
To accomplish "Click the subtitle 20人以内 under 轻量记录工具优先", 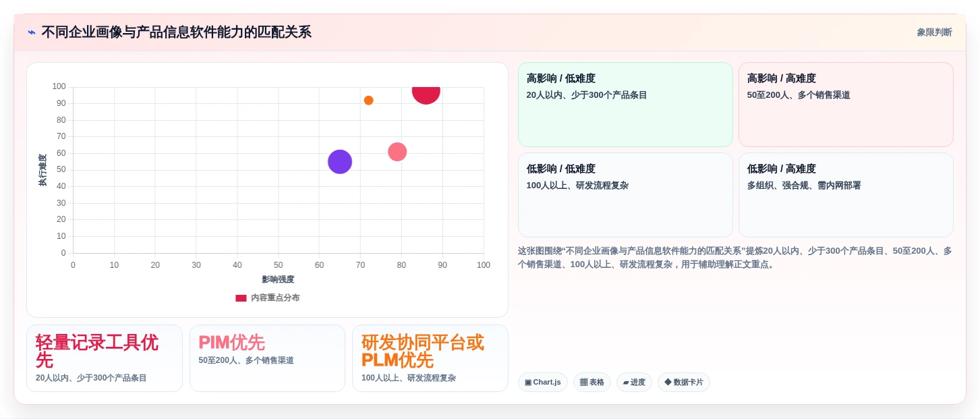I will (x=91, y=379).
